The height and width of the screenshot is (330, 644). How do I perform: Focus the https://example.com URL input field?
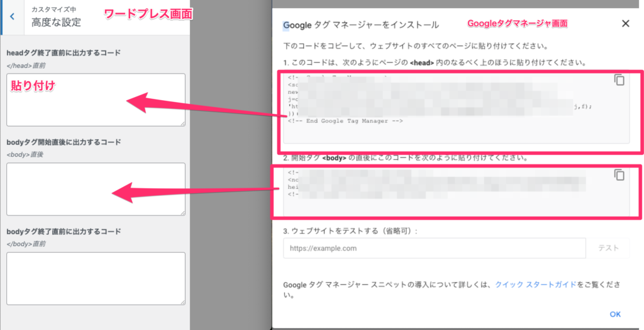tap(434, 248)
